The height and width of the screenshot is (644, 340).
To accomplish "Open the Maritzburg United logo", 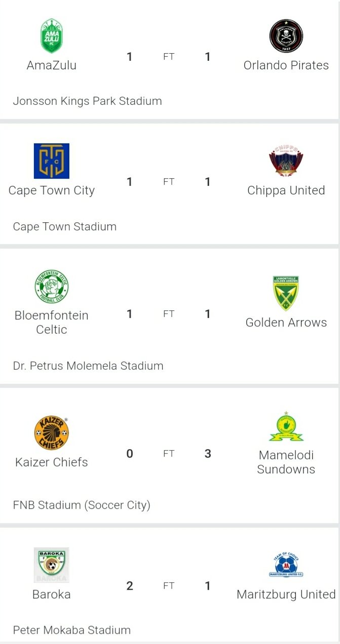I will click(x=286, y=565).
